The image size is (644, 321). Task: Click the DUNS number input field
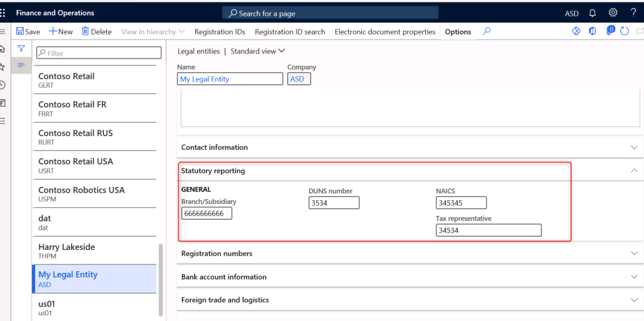coord(334,203)
